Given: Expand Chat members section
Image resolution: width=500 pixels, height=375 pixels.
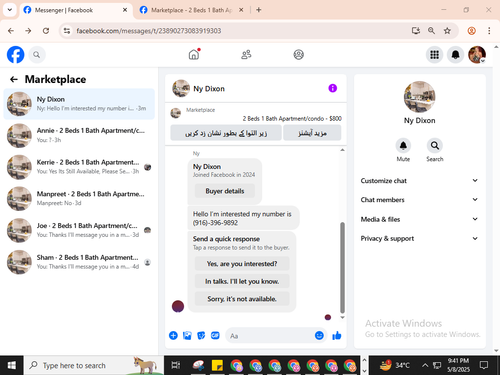Looking at the screenshot, I should [419, 200].
